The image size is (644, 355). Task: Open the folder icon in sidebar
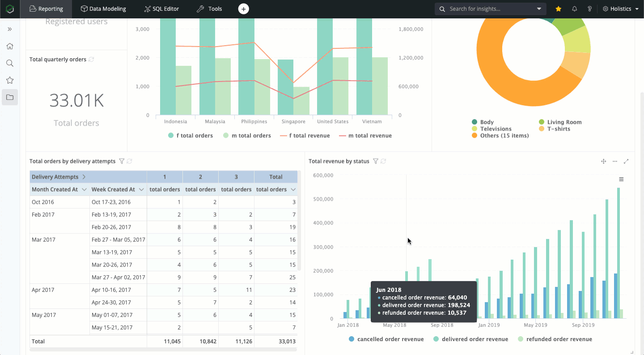point(10,97)
